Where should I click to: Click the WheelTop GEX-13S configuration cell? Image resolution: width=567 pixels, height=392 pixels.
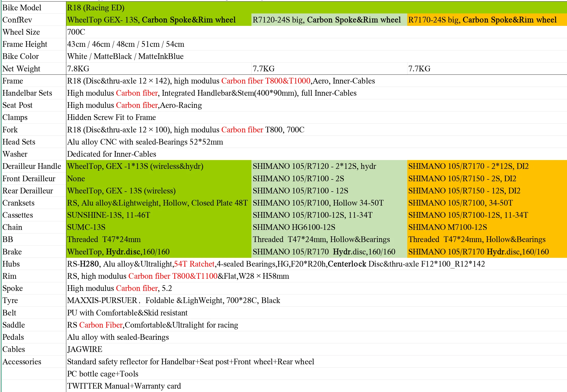pos(151,20)
